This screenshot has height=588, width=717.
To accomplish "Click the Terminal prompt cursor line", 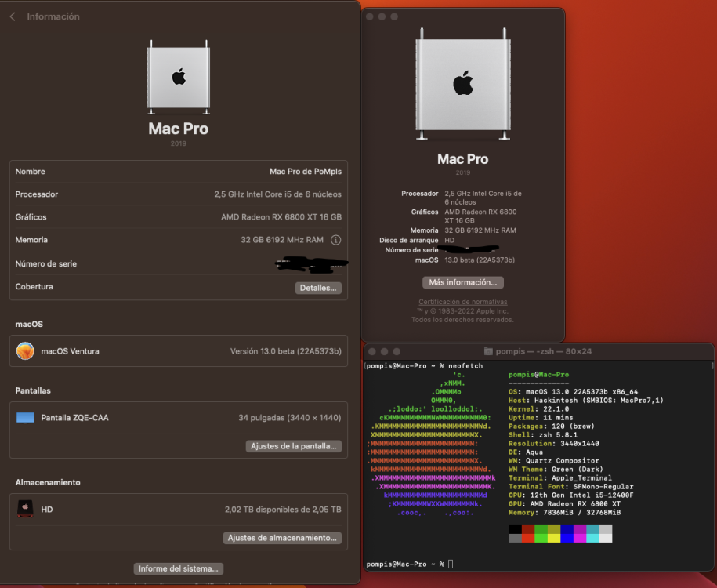I will (x=409, y=564).
